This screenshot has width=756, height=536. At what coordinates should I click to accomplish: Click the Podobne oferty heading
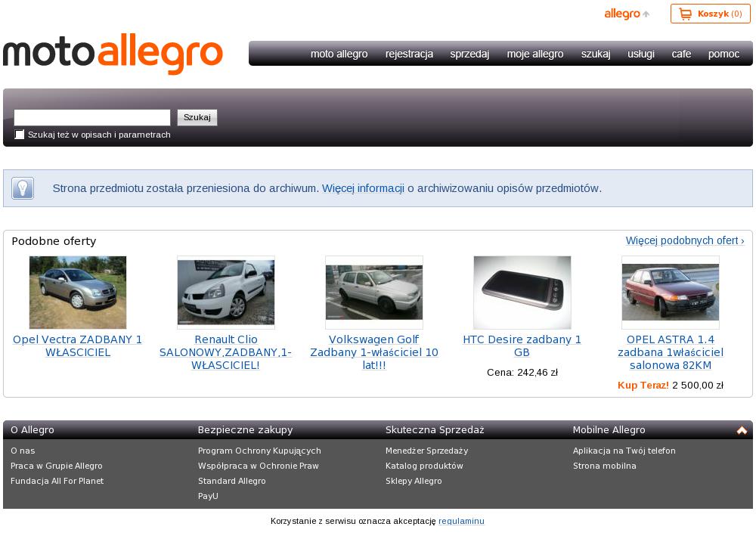[54, 241]
